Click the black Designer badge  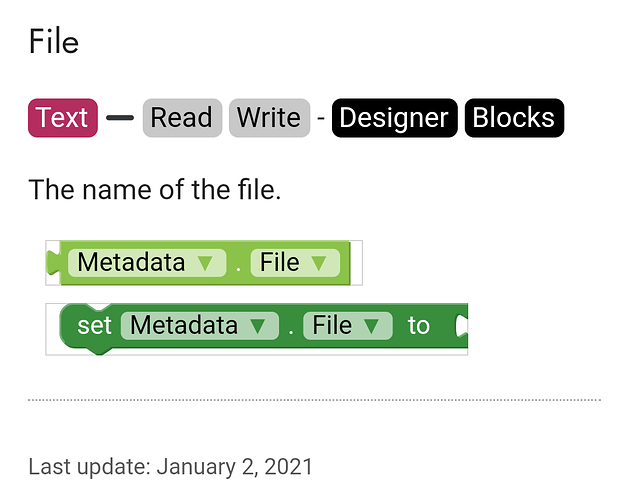[x=394, y=118]
